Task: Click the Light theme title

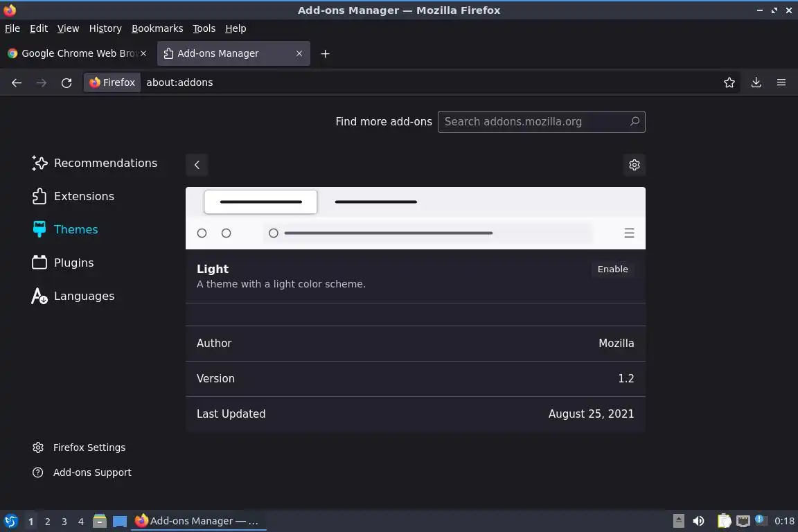Action: tap(213, 269)
